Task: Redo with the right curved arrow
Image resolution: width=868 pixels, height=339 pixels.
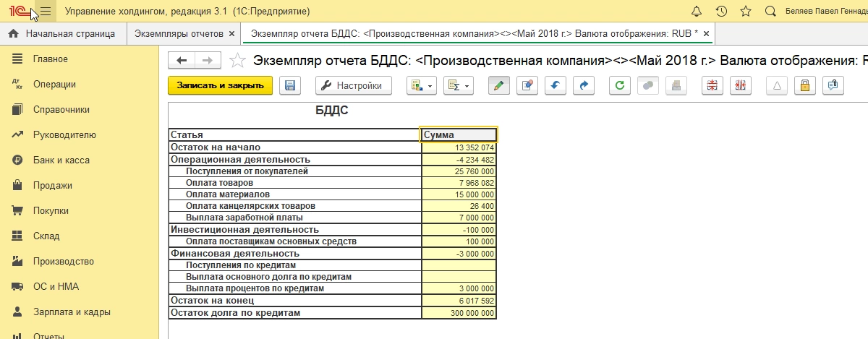Action: 584,85
